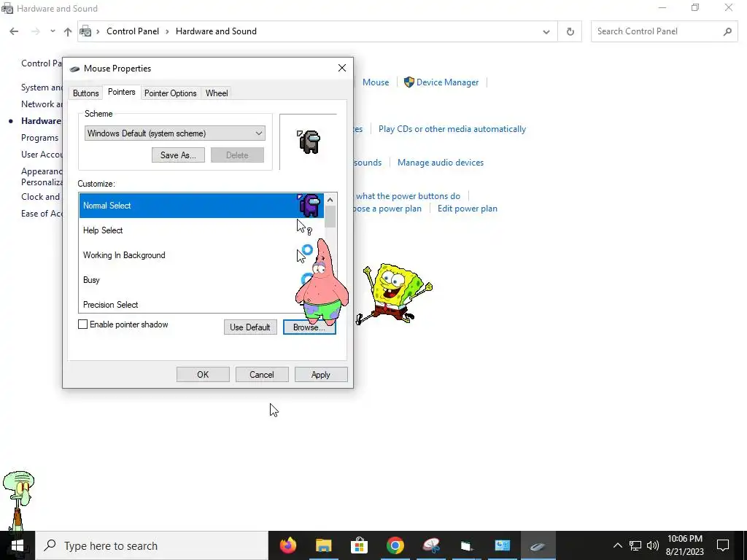Open the Windows Start menu
Viewport: 747px width, 560px height.
[18, 545]
